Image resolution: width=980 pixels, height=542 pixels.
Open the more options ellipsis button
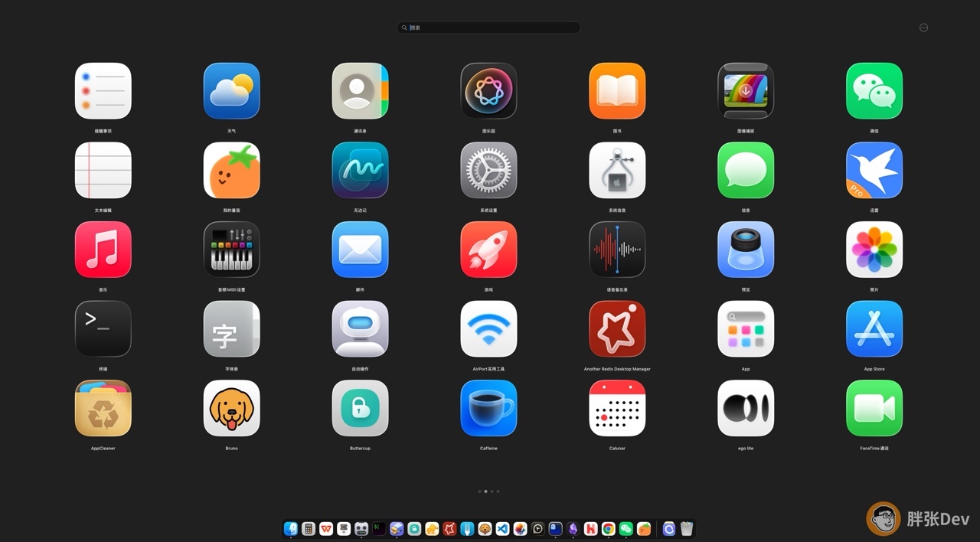(x=923, y=28)
